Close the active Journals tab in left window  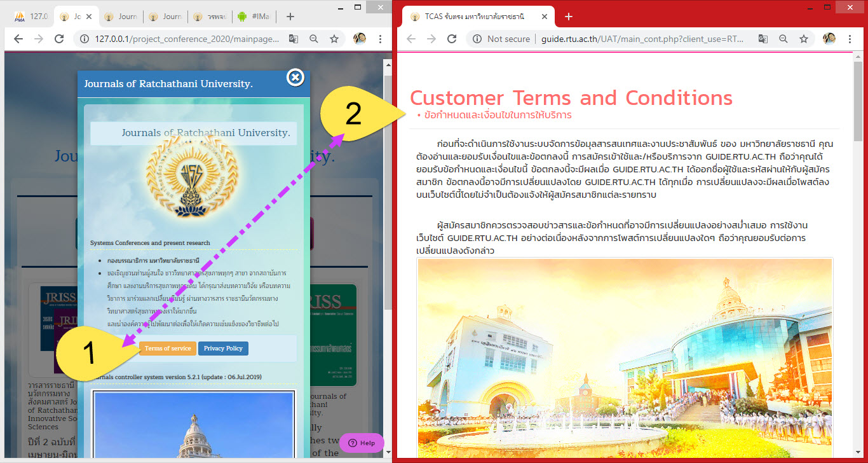[x=89, y=17]
